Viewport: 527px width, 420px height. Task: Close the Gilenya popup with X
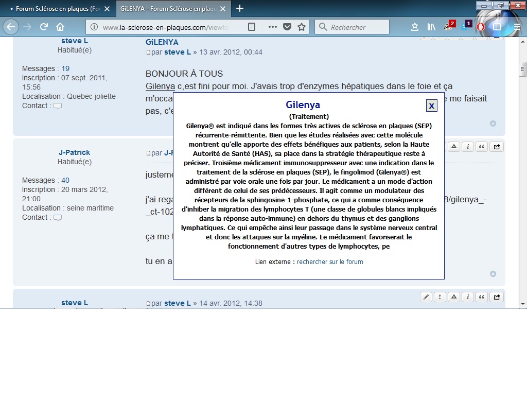point(432,106)
